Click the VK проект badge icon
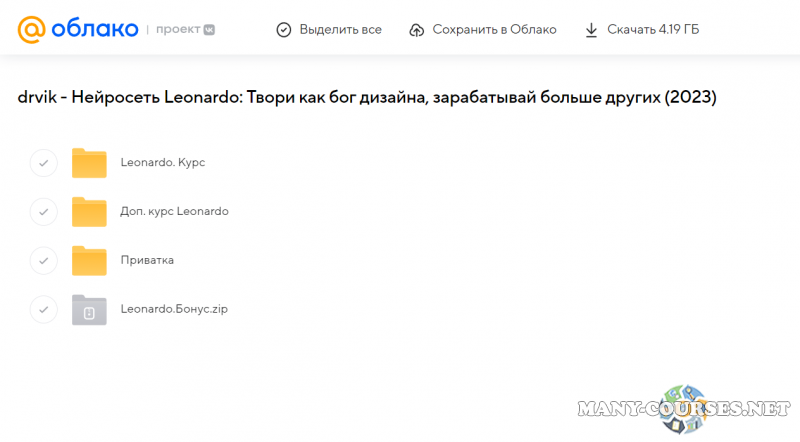 click(x=208, y=29)
